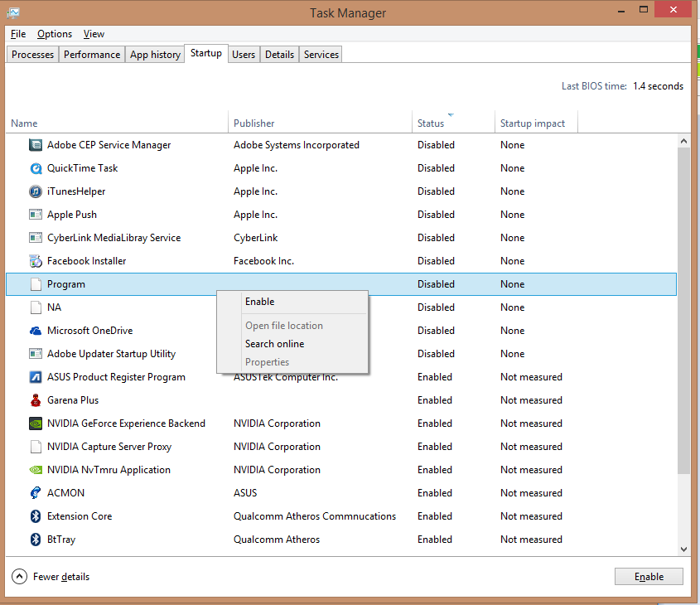The height and width of the screenshot is (605, 700).
Task: Select the iTunesHelper entry name
Action: 76,191
